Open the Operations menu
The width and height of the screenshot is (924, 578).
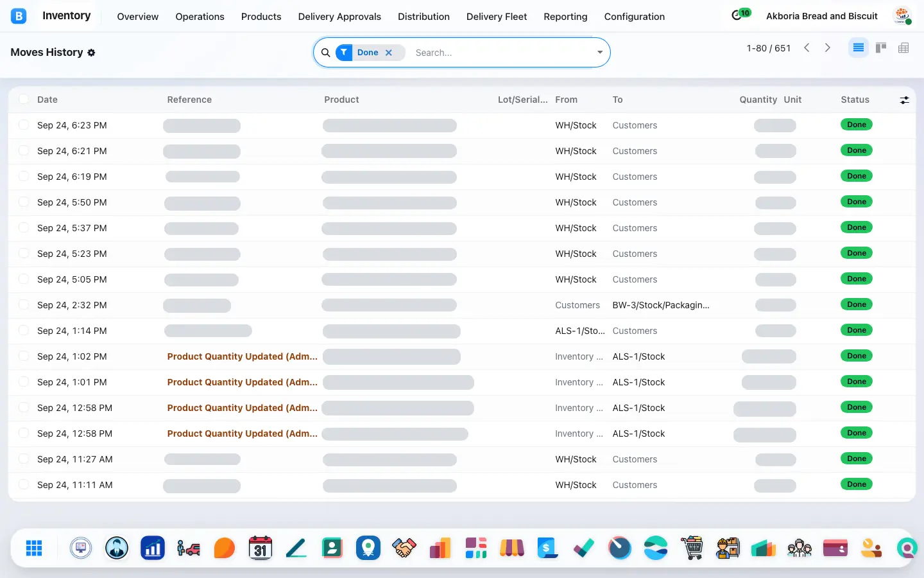coord(200,17)
